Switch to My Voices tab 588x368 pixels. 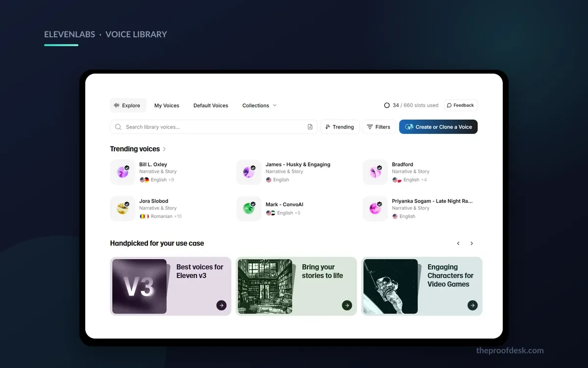167,105
